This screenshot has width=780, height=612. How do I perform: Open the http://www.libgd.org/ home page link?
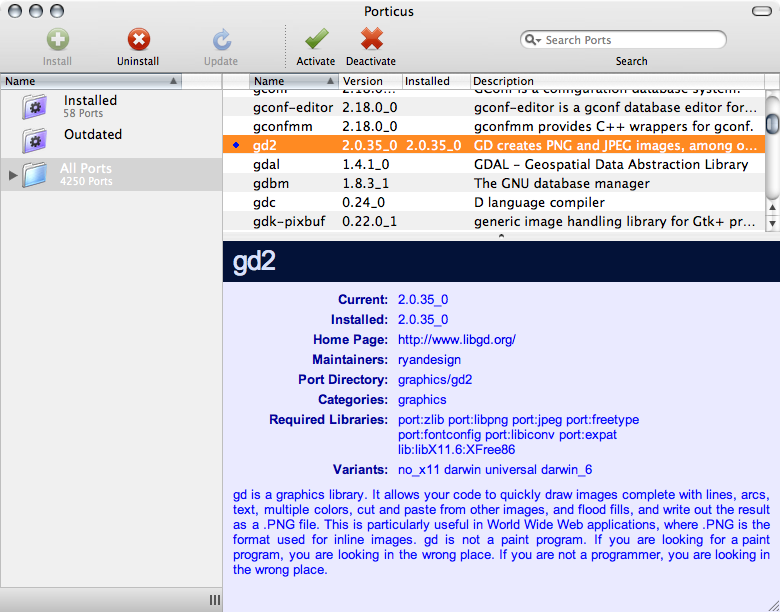(457, 340)
